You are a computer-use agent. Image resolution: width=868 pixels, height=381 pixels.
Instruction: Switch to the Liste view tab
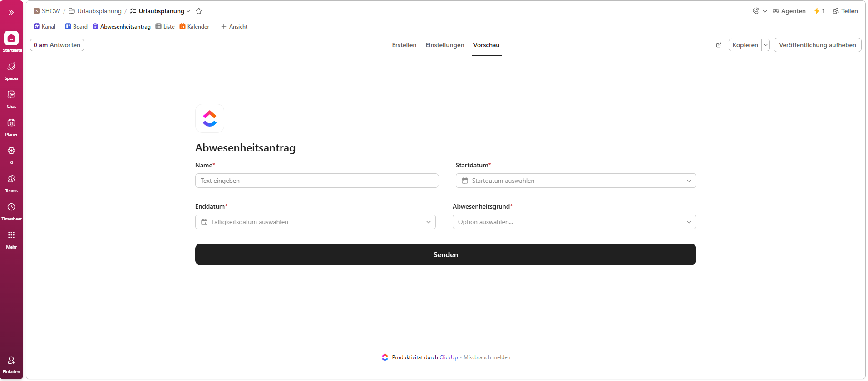165,27
